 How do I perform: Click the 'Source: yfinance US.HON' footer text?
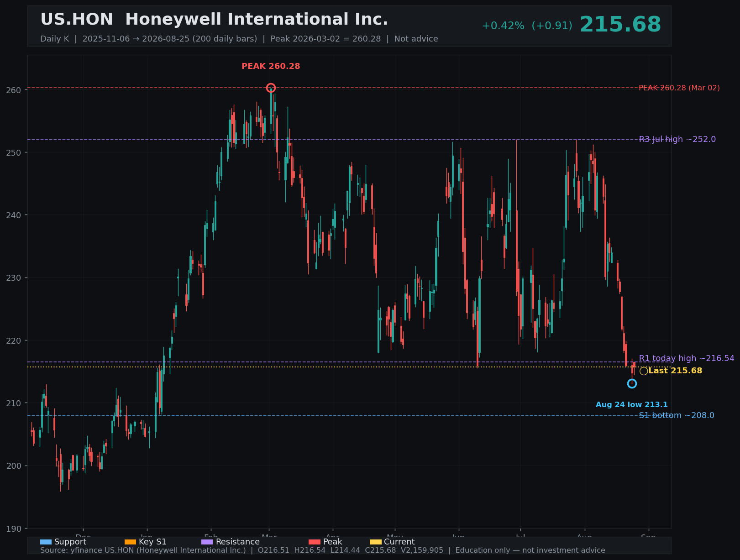(323, 550)
